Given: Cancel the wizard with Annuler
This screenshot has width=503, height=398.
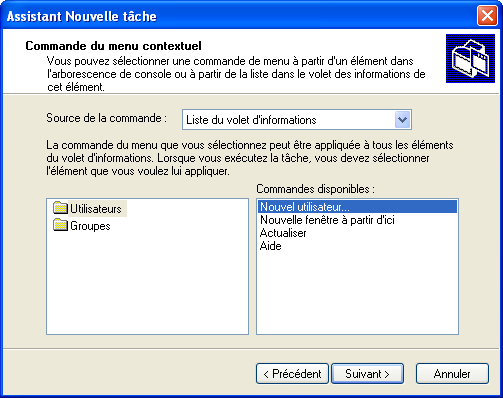Looking at the screenshot, I should pos(452,374).
